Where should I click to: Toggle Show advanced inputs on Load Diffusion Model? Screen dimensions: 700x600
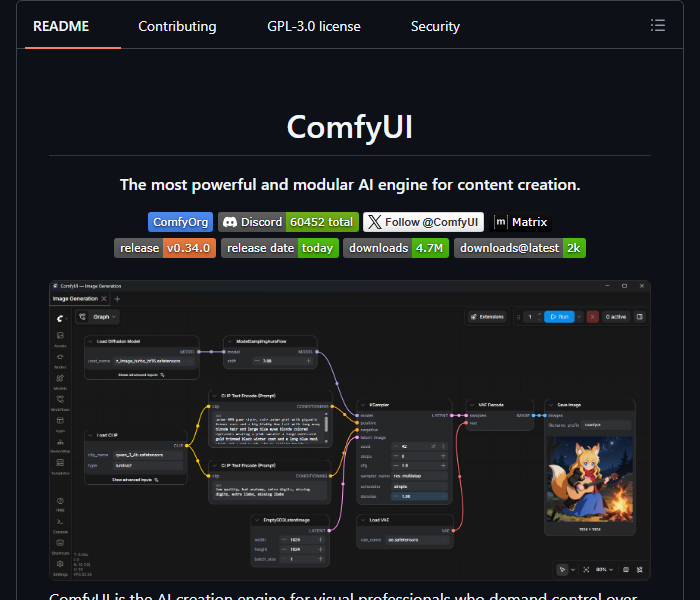[x=142, y=375]
